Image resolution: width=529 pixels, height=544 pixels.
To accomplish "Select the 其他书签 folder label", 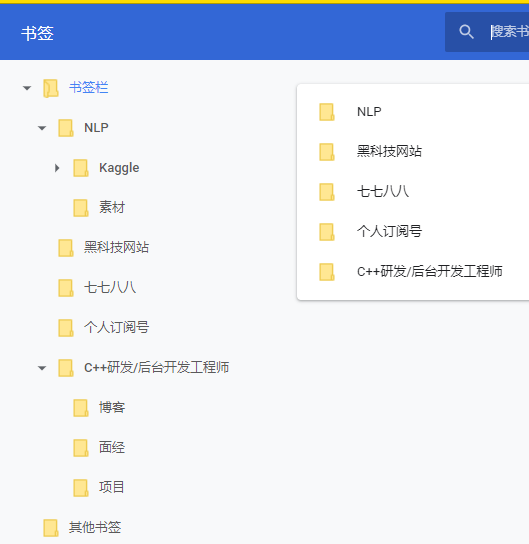I will [x=95, y=527].
